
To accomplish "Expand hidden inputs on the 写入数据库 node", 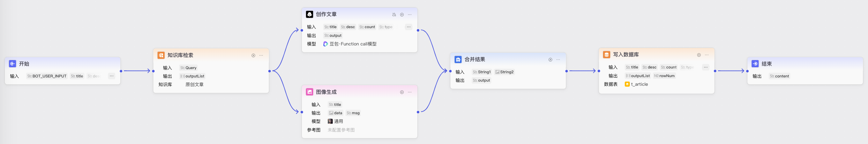I will coord(706,67).
